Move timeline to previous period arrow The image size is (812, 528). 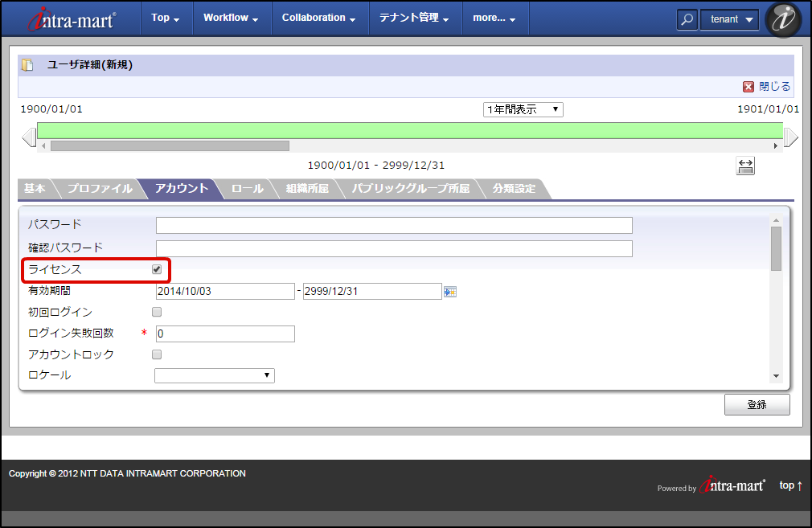point(29,137)
